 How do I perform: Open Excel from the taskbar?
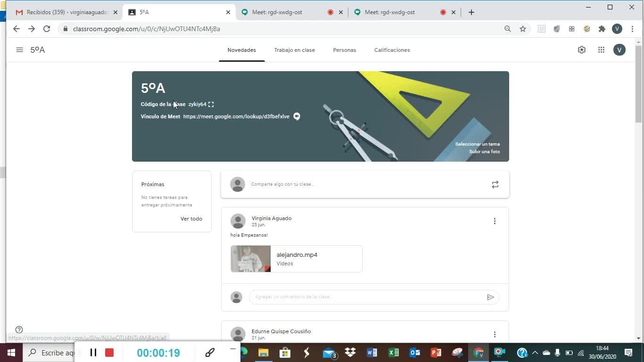(394, 353)
